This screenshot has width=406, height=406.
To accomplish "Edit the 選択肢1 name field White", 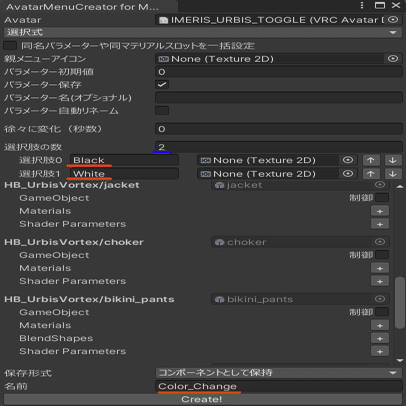I will (124, 174).
